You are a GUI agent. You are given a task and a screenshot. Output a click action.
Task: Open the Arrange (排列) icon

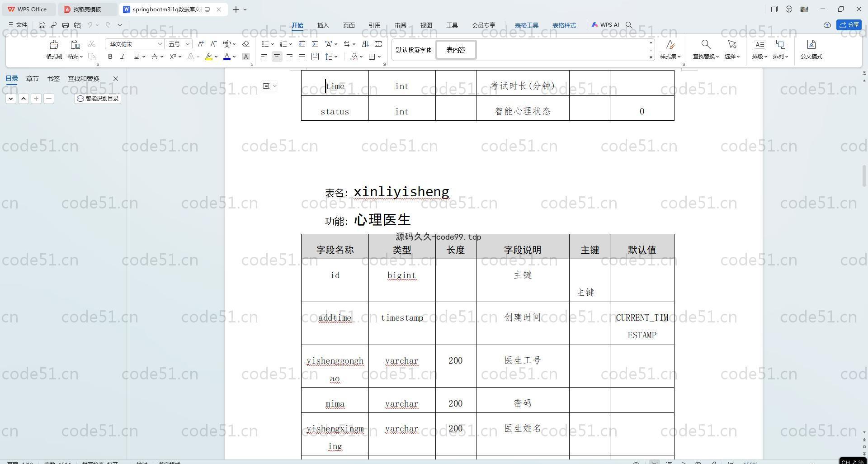tap(780, 44)
